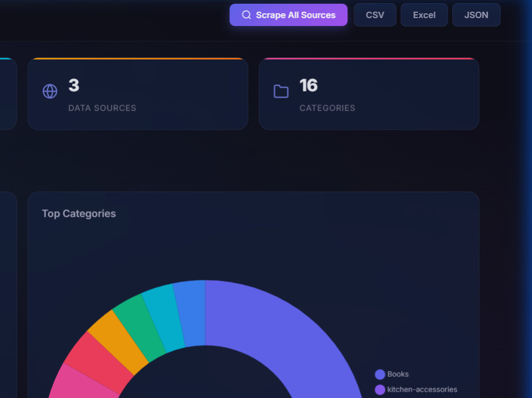Click the Books legend color dot
The height and width of the screenshot is (398, 532).
pos(380,374)
